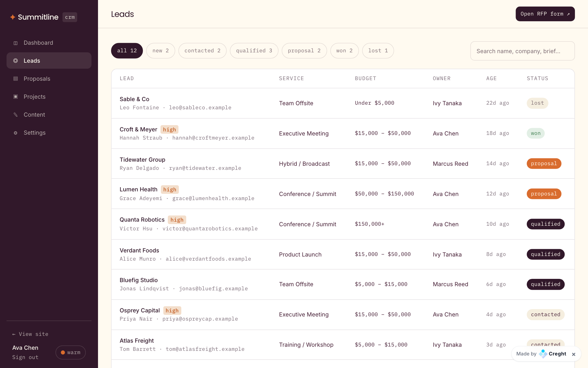This screenshot has height=368, width=588.
Task: Click the Leads sidebar icon
Action: [16, 61]
